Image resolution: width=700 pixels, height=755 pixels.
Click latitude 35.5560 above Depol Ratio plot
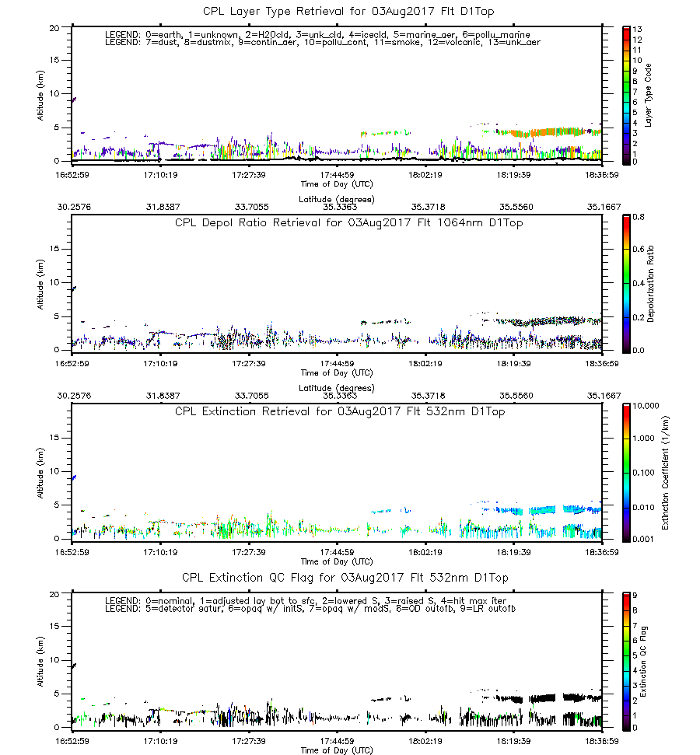point(516,207)
